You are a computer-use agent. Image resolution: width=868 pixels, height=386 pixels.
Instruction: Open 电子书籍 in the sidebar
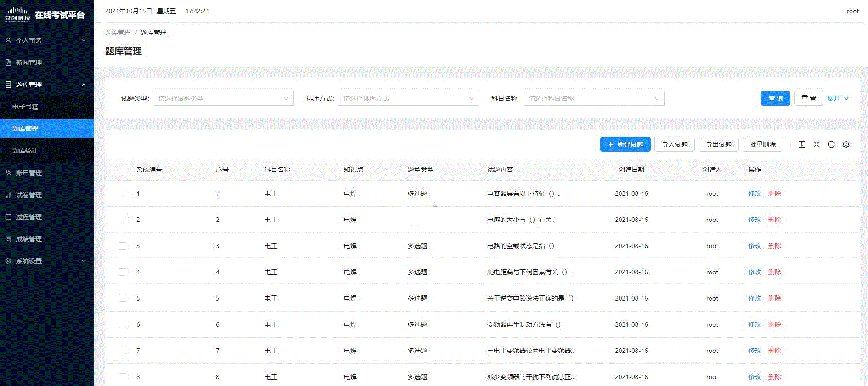point(25,107)
